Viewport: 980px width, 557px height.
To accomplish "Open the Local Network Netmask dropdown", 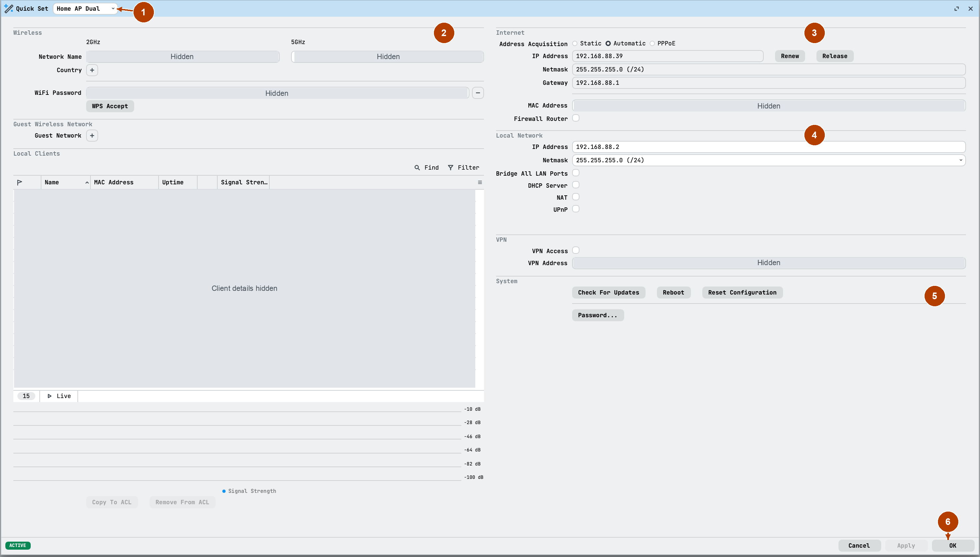I will pyautogui.click(x=769, y=160).
